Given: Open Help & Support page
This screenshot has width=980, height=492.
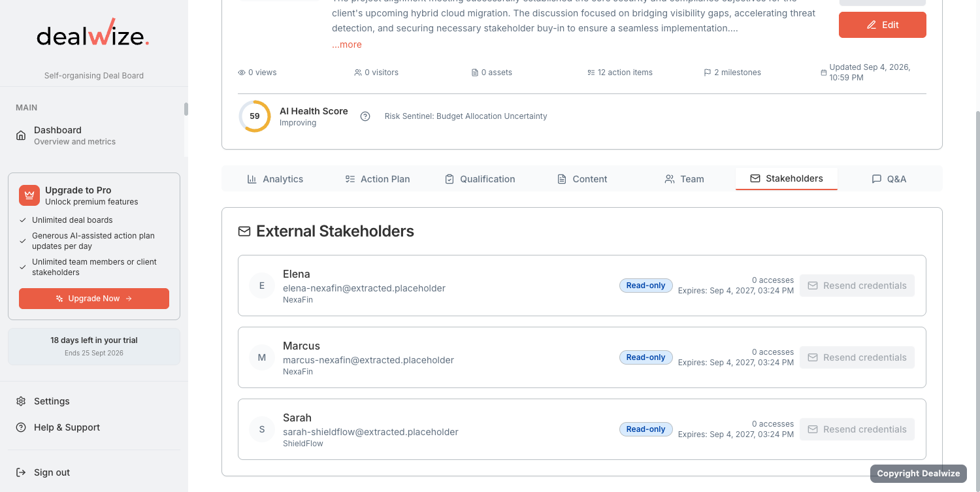Looking at the screenshot, I should pos(94,427).
